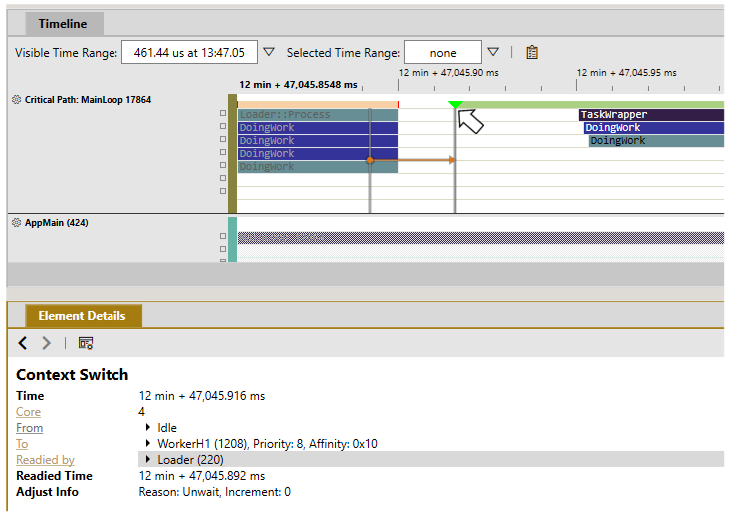This screenshot has height=522, width=742.
Task: Go forward using the right chevron arrow
Action: (x=46, y=343)
